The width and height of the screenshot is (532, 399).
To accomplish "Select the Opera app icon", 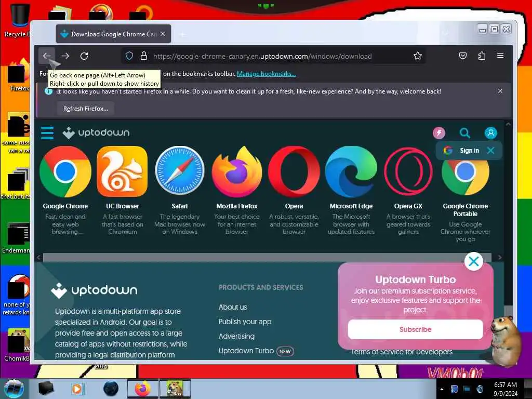I will click(294, 171).
